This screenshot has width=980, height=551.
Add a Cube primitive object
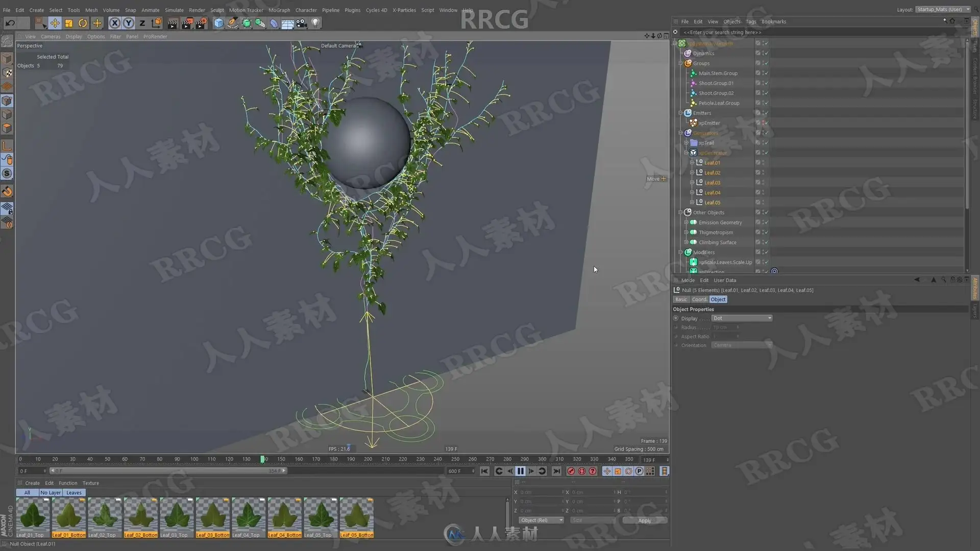218,23
